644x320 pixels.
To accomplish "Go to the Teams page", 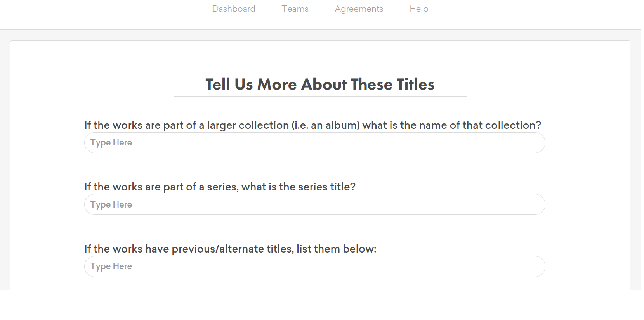I will point(295,9).
